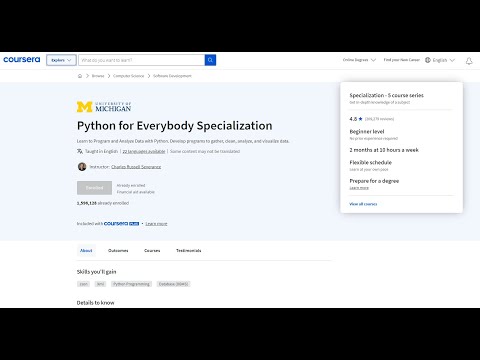Click the instructor's avatar photo
The width and height of the screenshot is (480, 360).
pos(82,167)
